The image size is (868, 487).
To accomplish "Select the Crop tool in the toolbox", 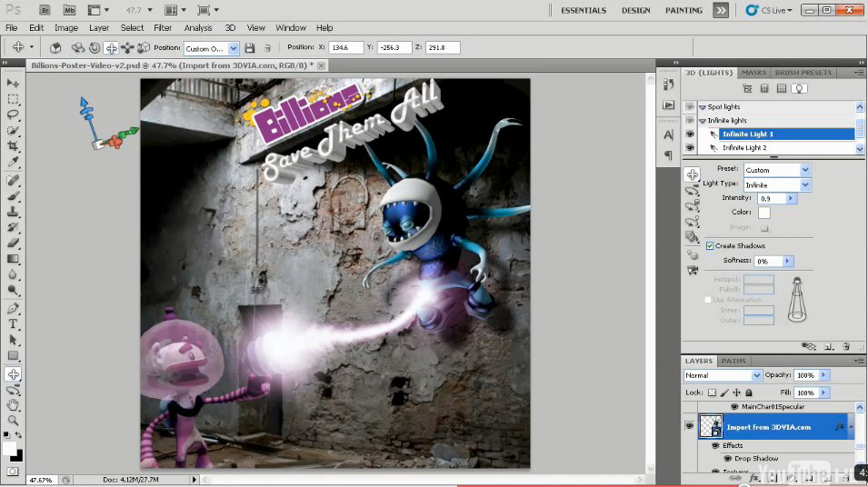I will point(14,146).
